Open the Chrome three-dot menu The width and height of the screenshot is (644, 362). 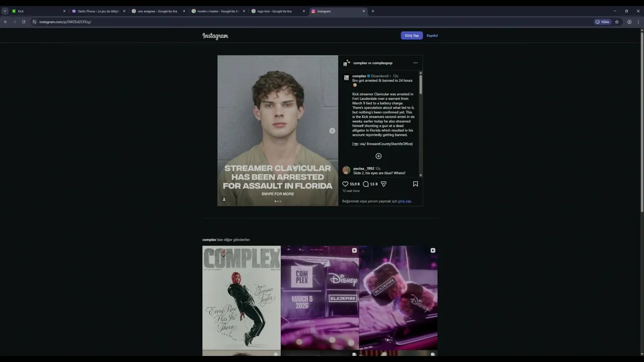[x=638, y=22]
